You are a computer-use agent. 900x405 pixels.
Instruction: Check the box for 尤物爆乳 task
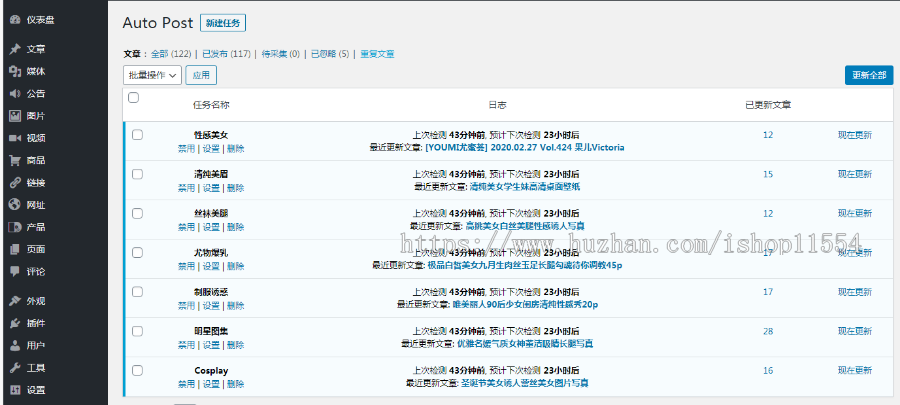click(x=137, y=252)
